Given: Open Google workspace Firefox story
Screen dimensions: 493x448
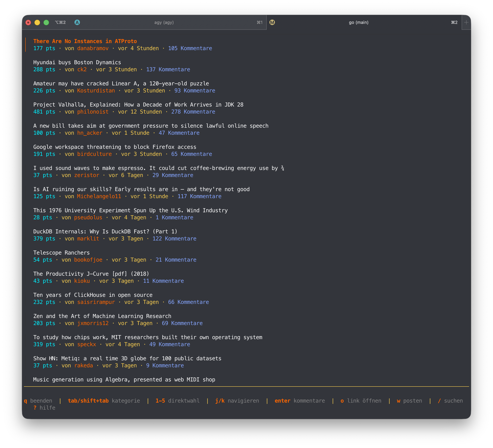Looking at the screenshot, I should click(x=115, y=147).
